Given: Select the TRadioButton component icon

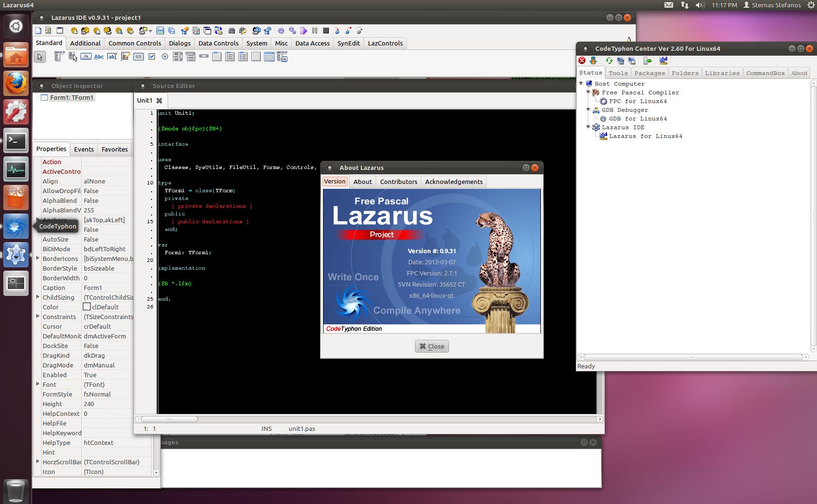Looking at the screenshot, I should [165, 57].
